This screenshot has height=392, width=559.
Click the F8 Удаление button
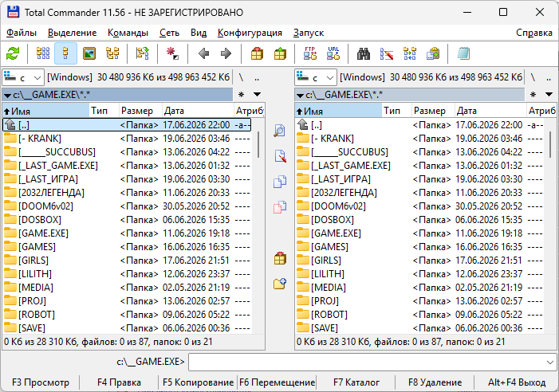[435, 382]
